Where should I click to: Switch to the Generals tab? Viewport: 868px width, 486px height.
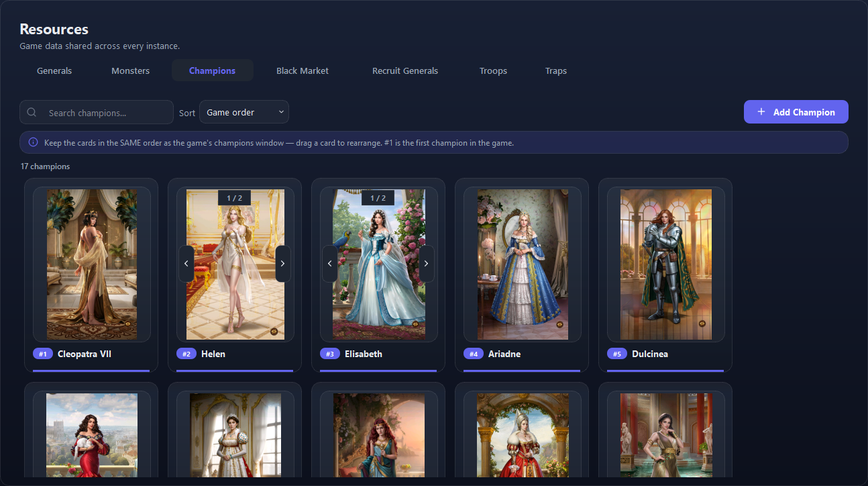coord(54,70)
